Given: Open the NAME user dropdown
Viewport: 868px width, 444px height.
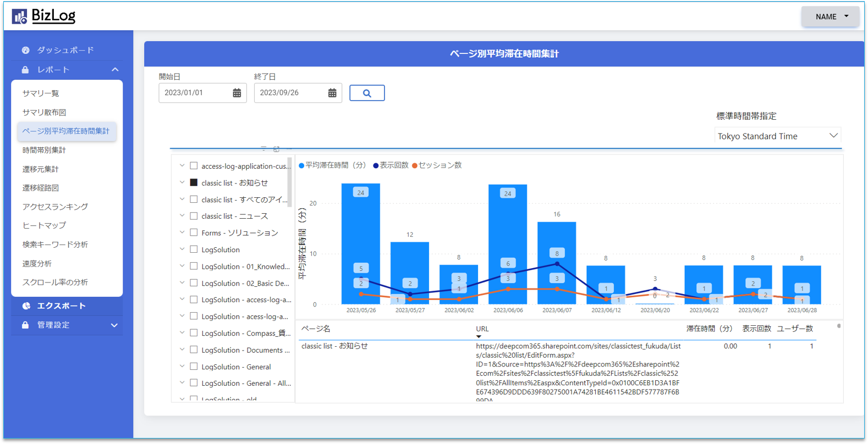Looking at the screenshot, I should coord(830,16).
